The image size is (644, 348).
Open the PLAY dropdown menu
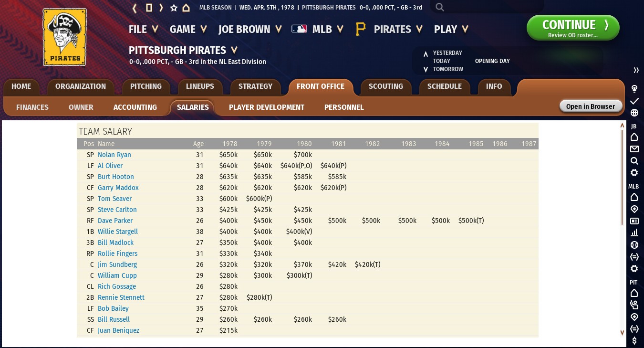pyautogui.click(x=451, y=30)
